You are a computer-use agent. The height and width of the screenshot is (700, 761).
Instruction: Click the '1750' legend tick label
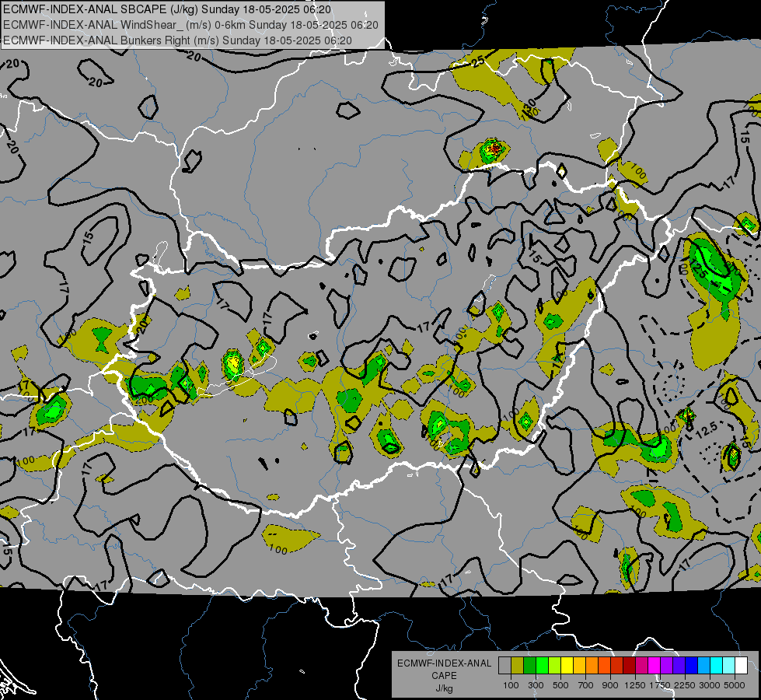pyautogui.click(x=660, y=685)
